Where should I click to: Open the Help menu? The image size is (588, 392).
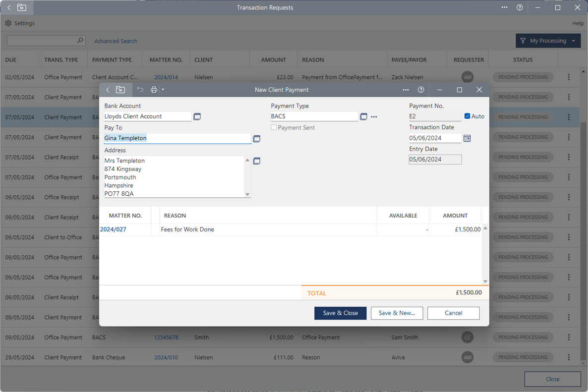tap(578, 23)
